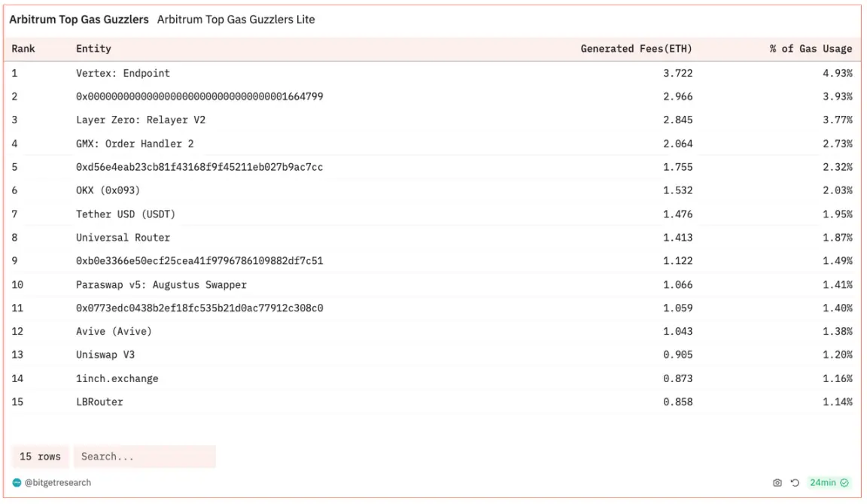This screenshot has width=867, height=504.
Task: Click the 2.32% gas usage value
Action: [838, 167]
